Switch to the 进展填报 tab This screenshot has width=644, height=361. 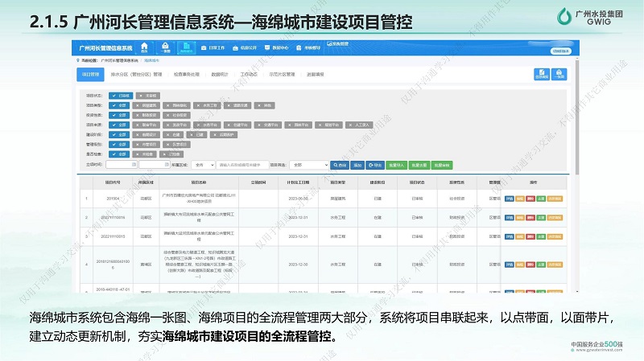pyautogui.click(x=315, y=75)
